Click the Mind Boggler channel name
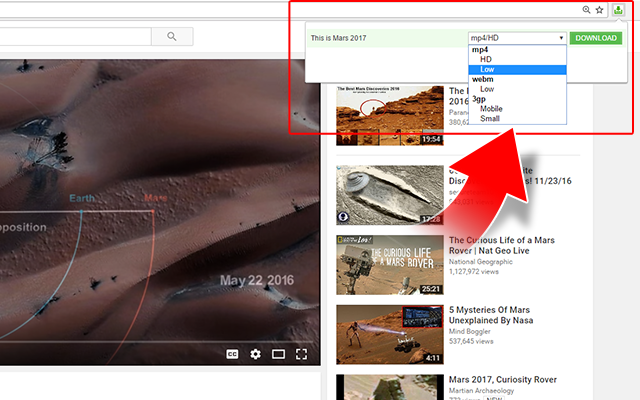The height and width of the screenshot is (400, 640). [469, 331]
